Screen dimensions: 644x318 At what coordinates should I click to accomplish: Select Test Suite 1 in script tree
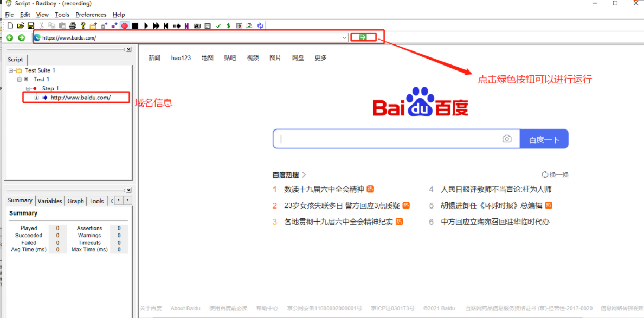[40, 70]
